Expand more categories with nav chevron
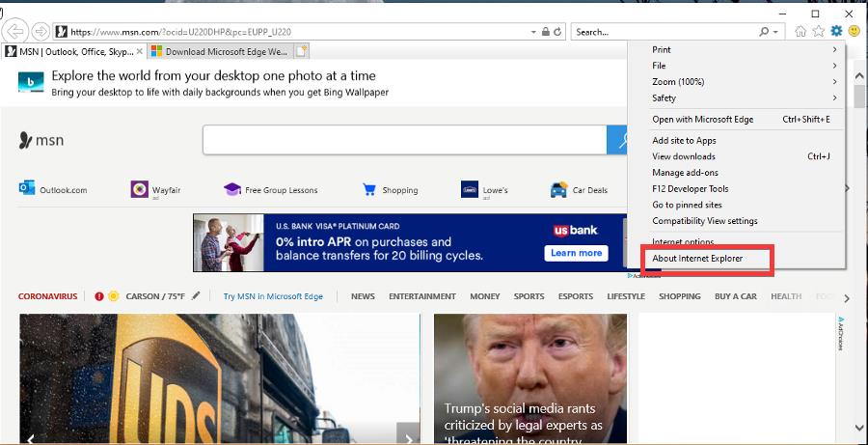Image resolution: width=868 pixels, height=445 pixels. (847, 298)
